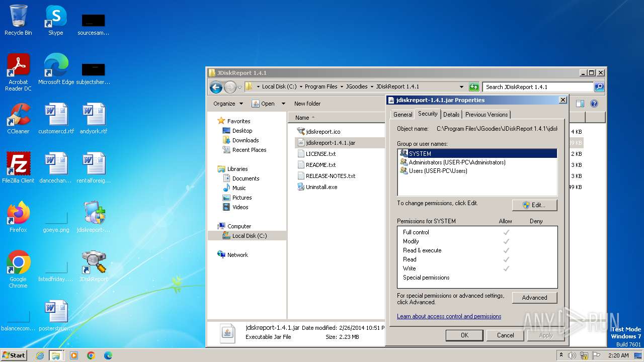Viewport: 644px width, 362px height.
Task: Select SYSTEM in user names list
Action: point(477,154)
